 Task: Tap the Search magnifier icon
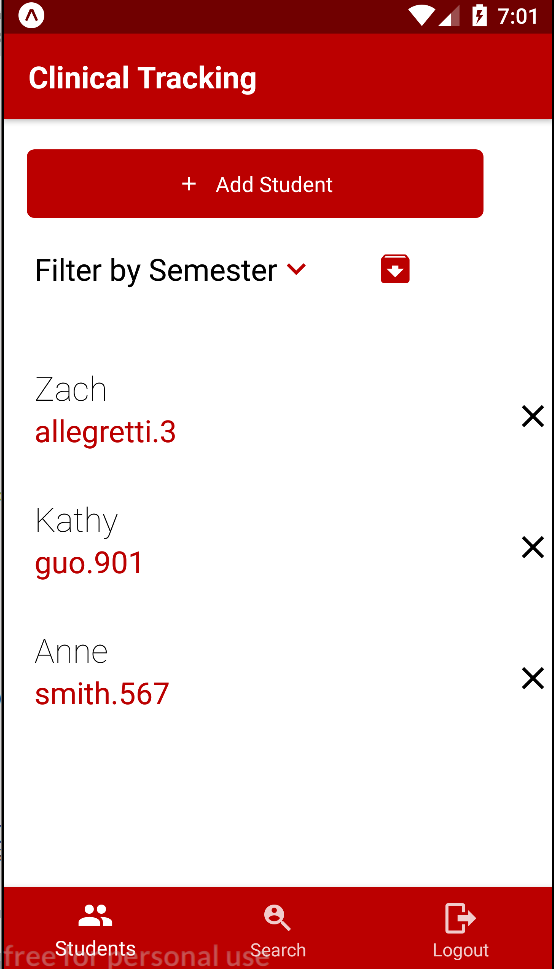277,918
